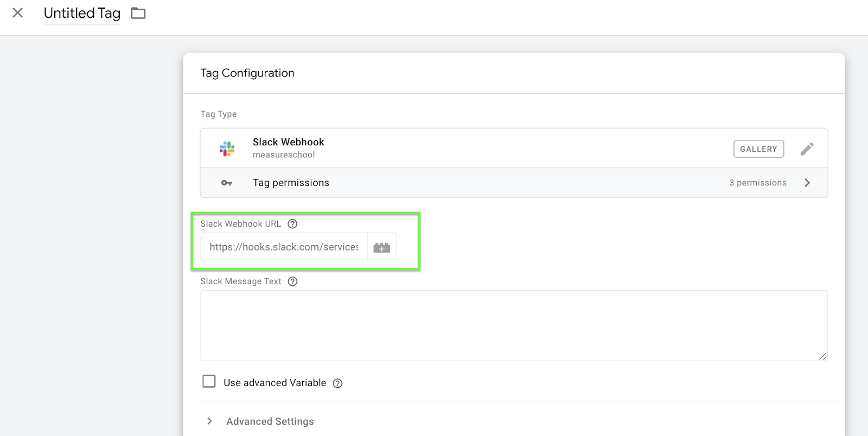Open the folder icon next to tag name
The width and height of the screenshot is (868, 436).
138,13
